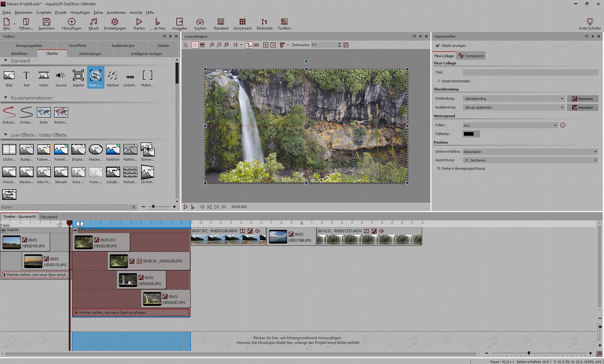The image size is (604, 364).
Task: Collapse the Routenanimationen section
Action: 5,98
